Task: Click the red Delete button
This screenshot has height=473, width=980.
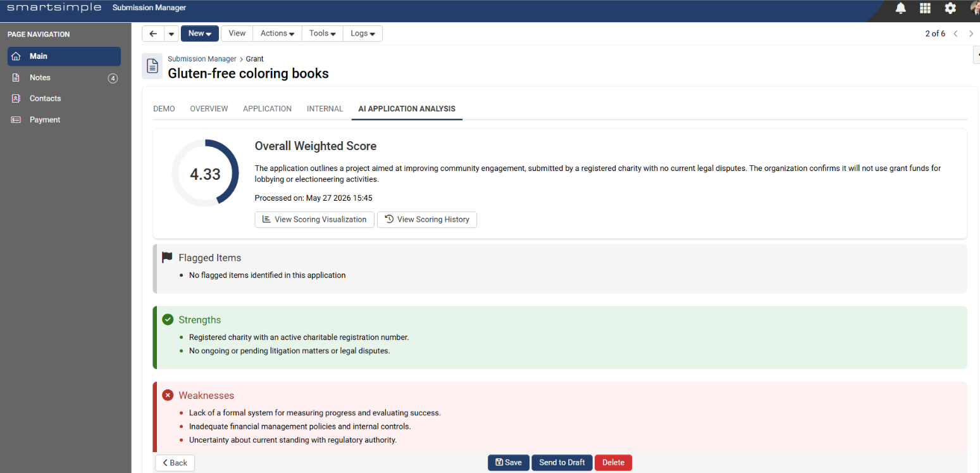Action: click(x=613, y=463)
